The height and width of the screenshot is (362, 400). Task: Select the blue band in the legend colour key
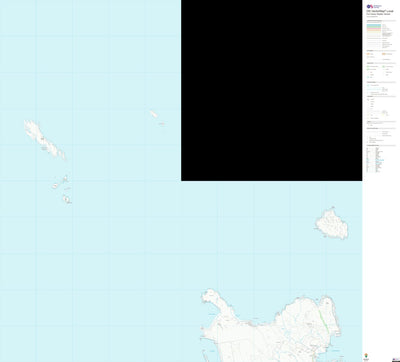[x=374, y=26]
